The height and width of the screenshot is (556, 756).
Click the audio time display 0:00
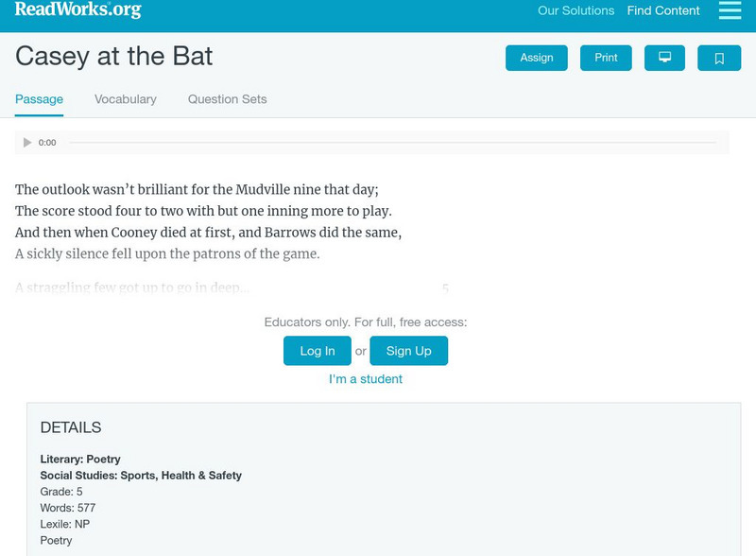coord(47,143)
